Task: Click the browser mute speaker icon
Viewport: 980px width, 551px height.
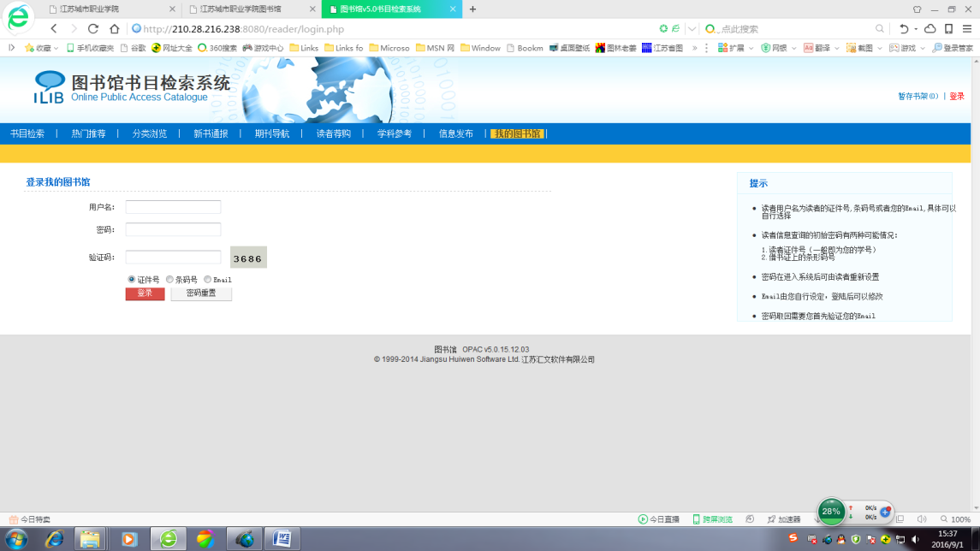Action: click(922, 519)
